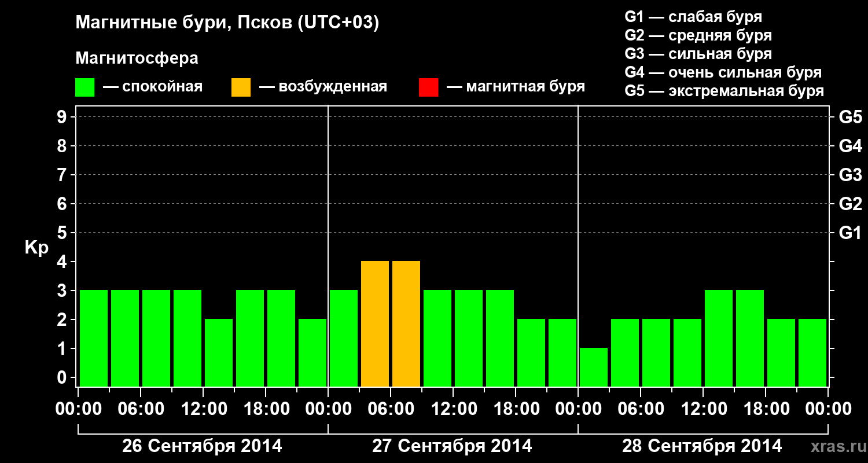Viewport: 868px width, 463px height.
Task: Click the 28 September 03:00–06:00 bar at Kp 2
Action: click(625, 352)
